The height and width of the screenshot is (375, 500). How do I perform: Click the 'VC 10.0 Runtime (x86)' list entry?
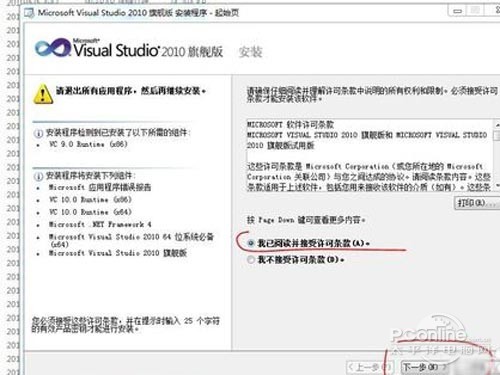pos(90,200)
